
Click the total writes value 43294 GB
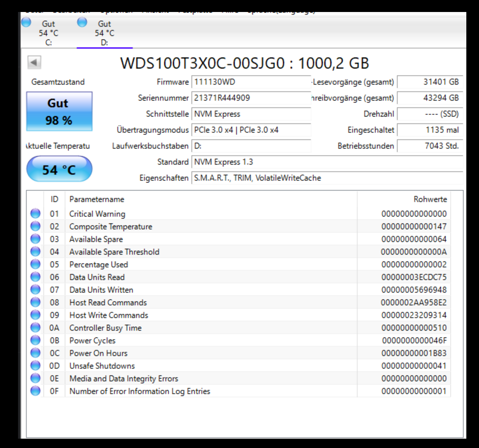430,98
